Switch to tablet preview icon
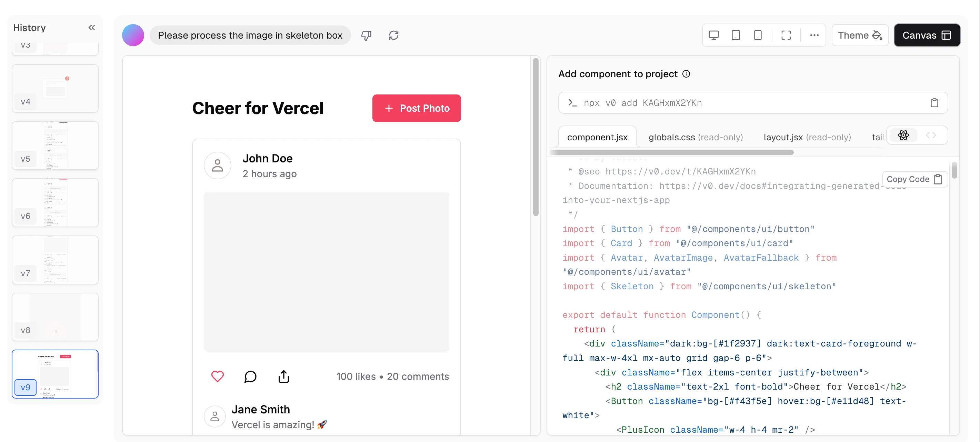 736,36
